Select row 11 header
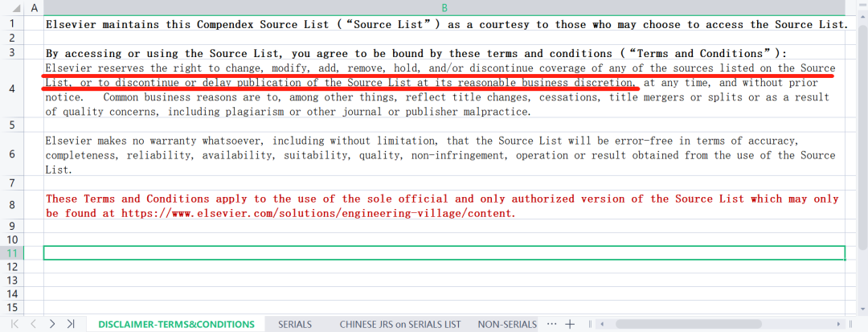The height and width of the screenshot is (332, 868). [12, 253]
